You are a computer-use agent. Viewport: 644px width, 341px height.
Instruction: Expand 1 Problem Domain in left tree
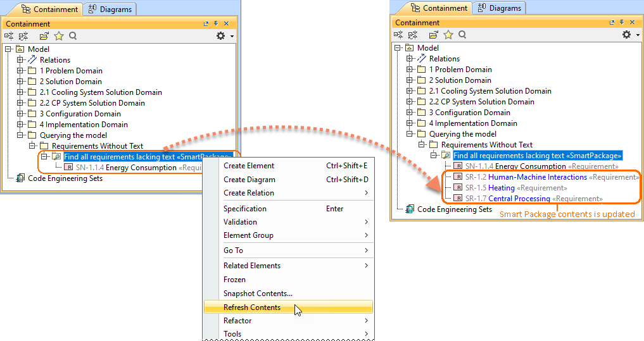pos(20,71)
